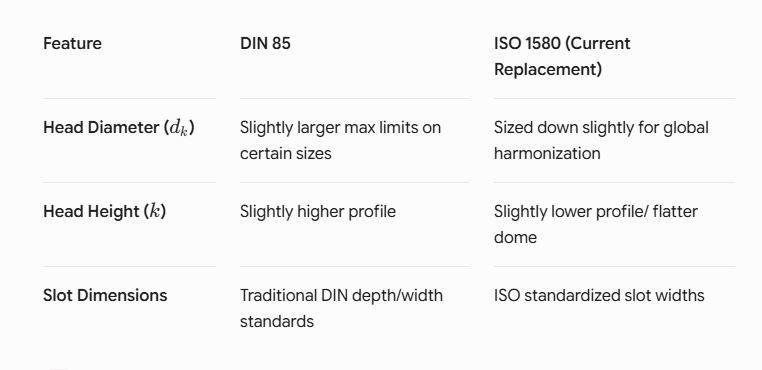Click the word "ISO 1580" in the header
762x370 pixels.
[527, 43]
